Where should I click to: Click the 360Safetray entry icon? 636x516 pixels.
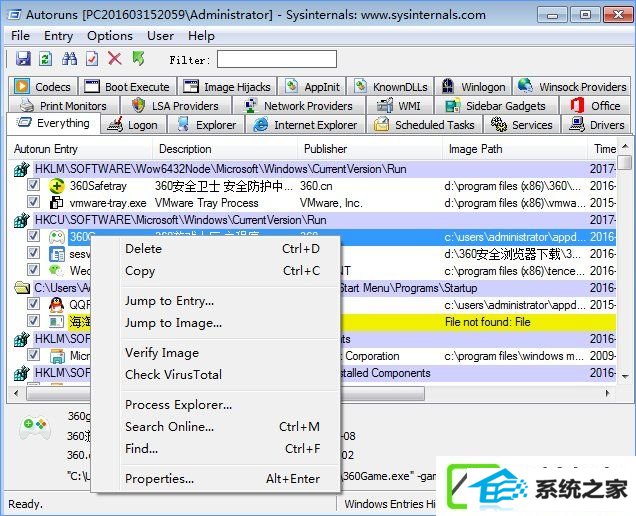pos(56,186)
